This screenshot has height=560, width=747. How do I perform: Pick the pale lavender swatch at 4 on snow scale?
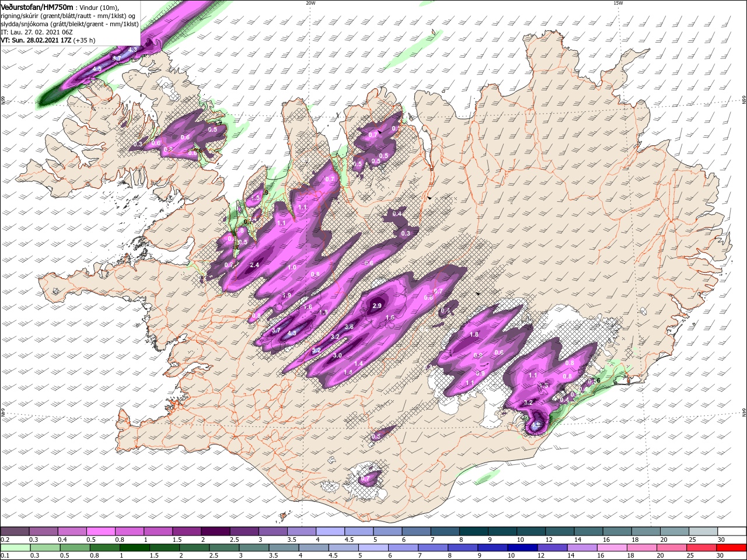click(330, 531)
